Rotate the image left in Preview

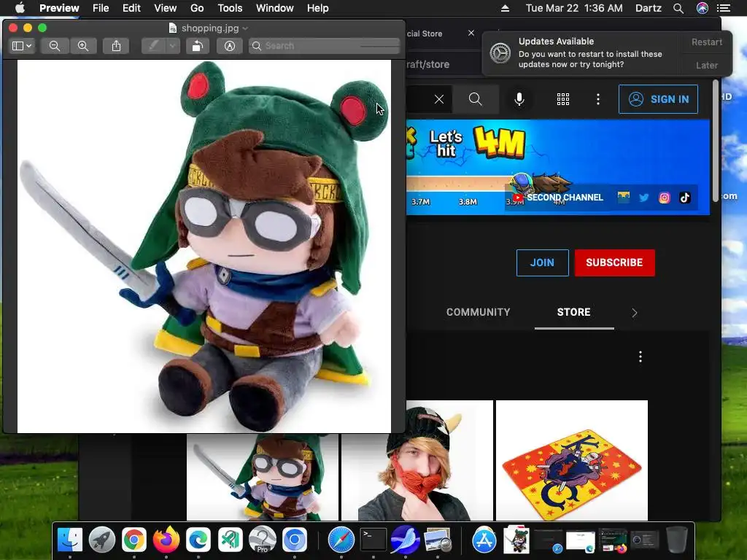pyautogui.click(x=197, y=46)
